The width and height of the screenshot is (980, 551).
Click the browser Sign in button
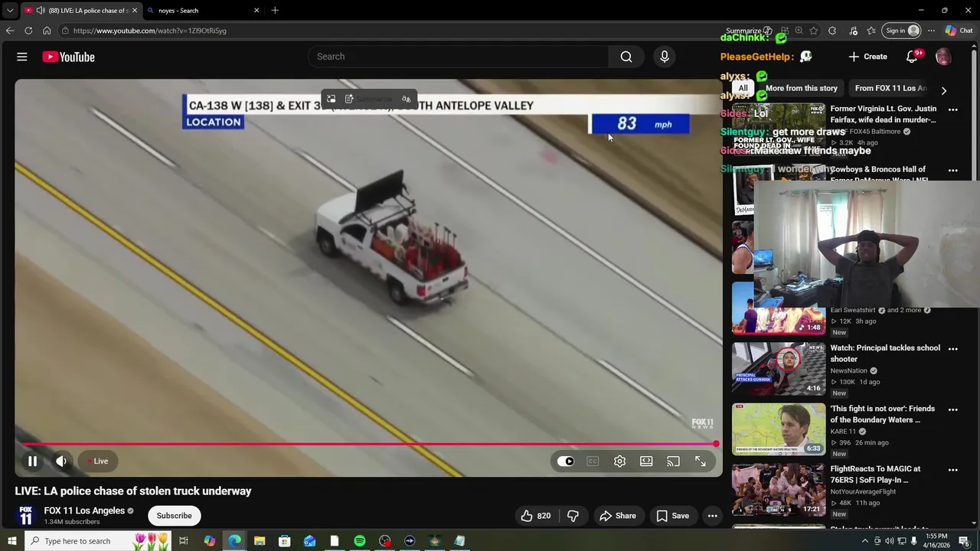(903, 31)
